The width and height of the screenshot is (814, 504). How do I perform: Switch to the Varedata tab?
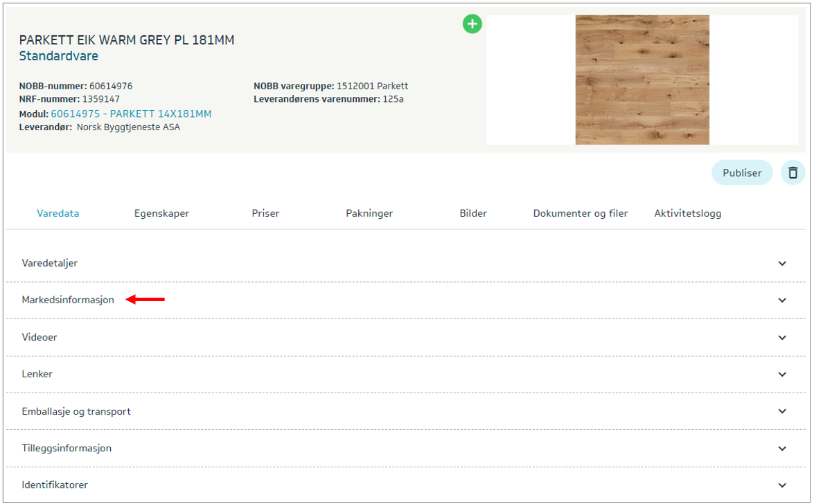[57, 213]
